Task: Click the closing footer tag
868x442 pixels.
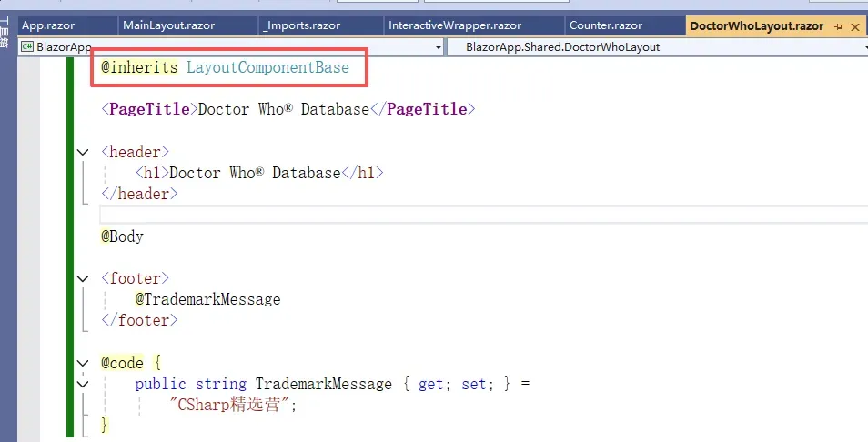Action: click(x=139, y=320)
